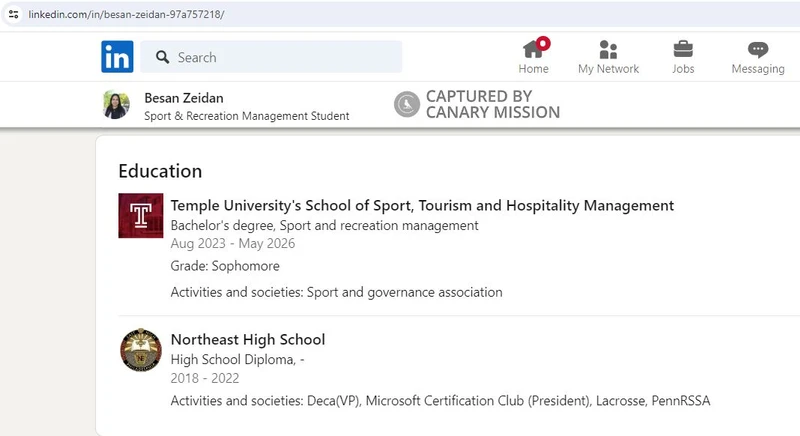
Task: Open the Northeast High School link
Action: [x=247, y=340]
